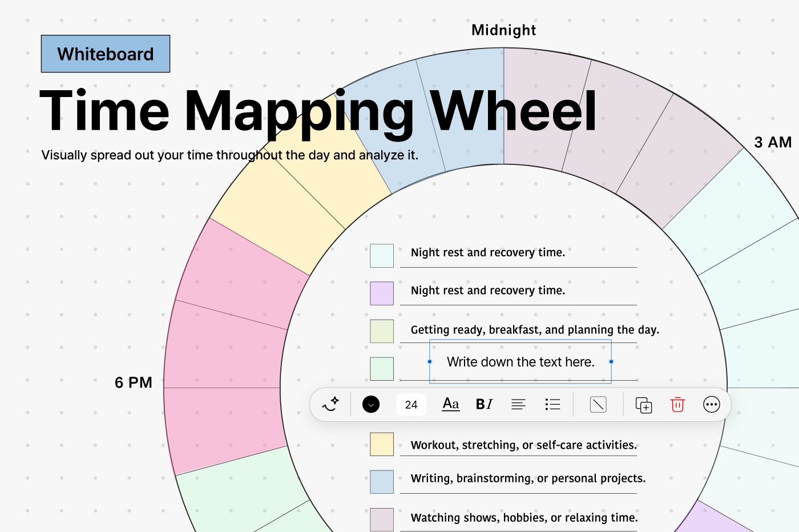The image size is (799, 532).
Task: Click 'Getting ready, breakfast, and planning the day.'
Action: [535, 330]
